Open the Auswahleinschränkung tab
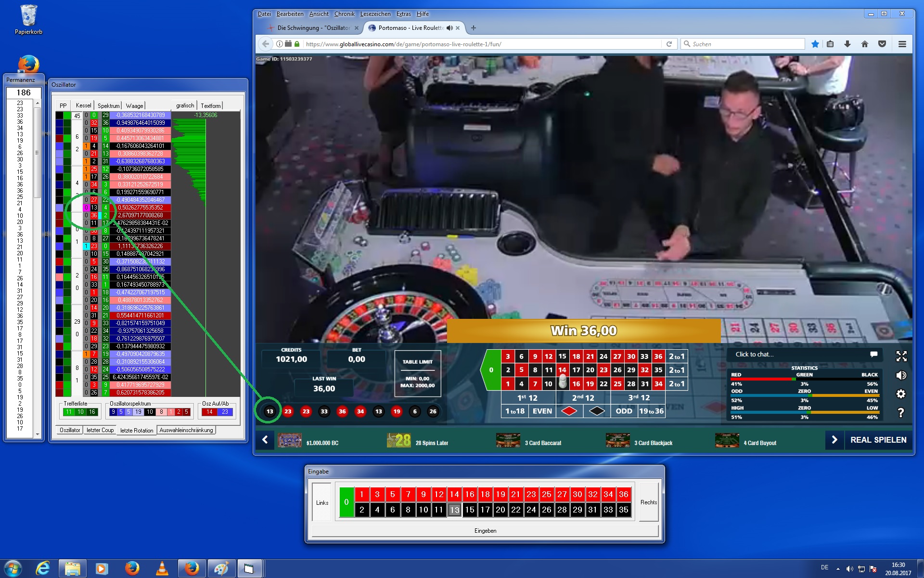Screen dimensions: 924x578 [186, 430]
